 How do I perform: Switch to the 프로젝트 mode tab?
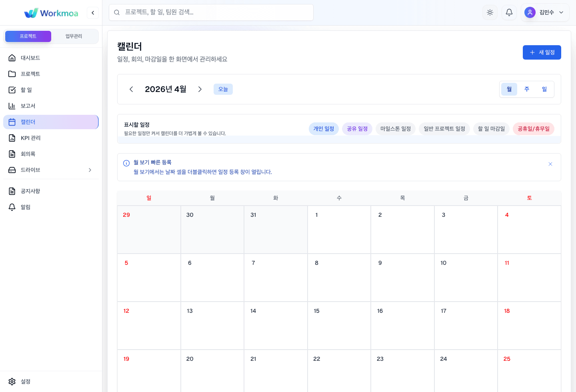pyautogui.click(x=28, y=36)
